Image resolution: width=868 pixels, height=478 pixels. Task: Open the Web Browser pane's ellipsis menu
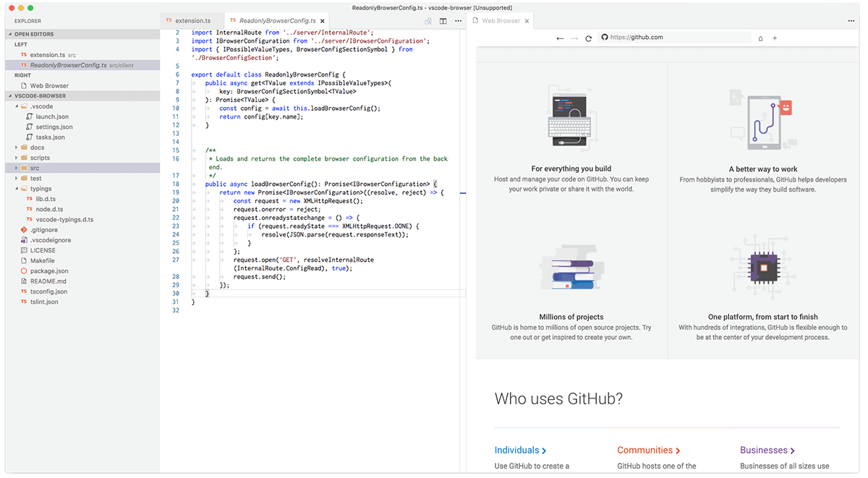[852, 22]
